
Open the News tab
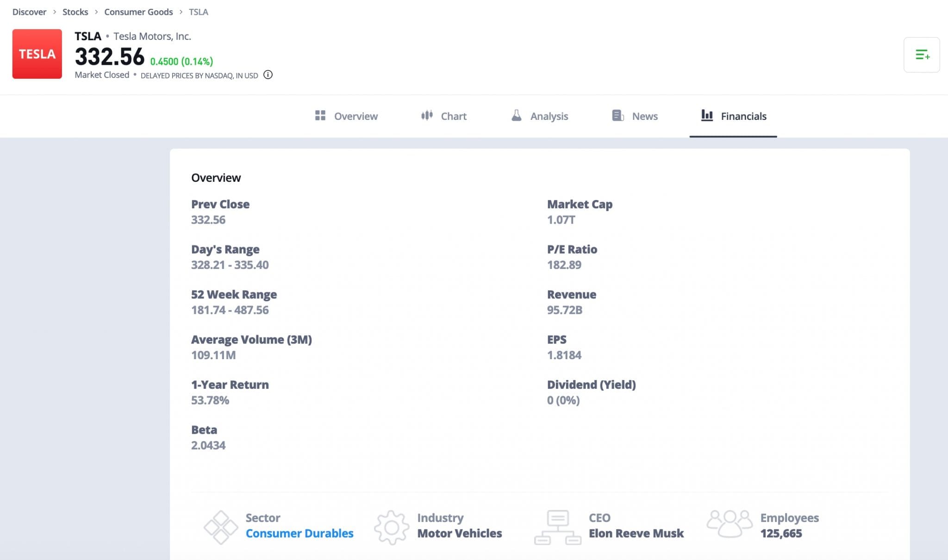click(644, 116)
